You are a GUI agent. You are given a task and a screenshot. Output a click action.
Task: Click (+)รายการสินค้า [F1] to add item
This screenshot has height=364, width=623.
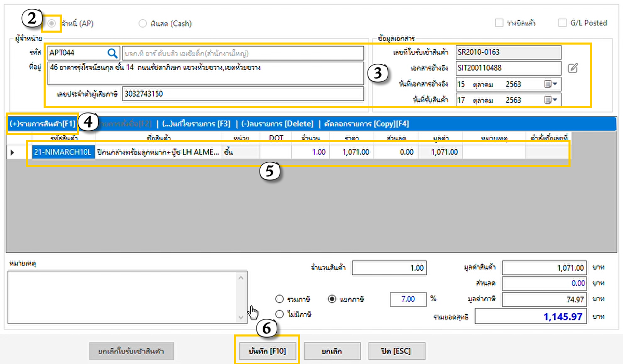(x=43, y=123)
